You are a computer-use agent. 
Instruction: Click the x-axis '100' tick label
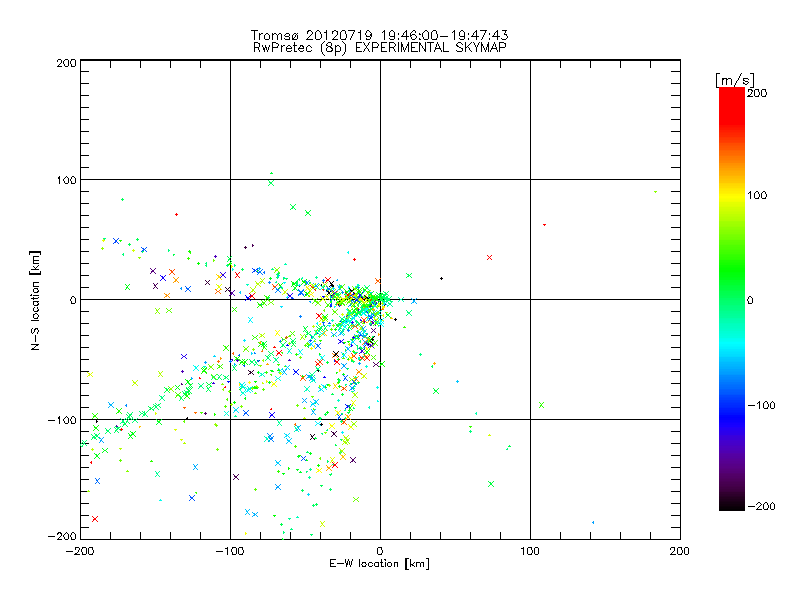pos(530,551)
